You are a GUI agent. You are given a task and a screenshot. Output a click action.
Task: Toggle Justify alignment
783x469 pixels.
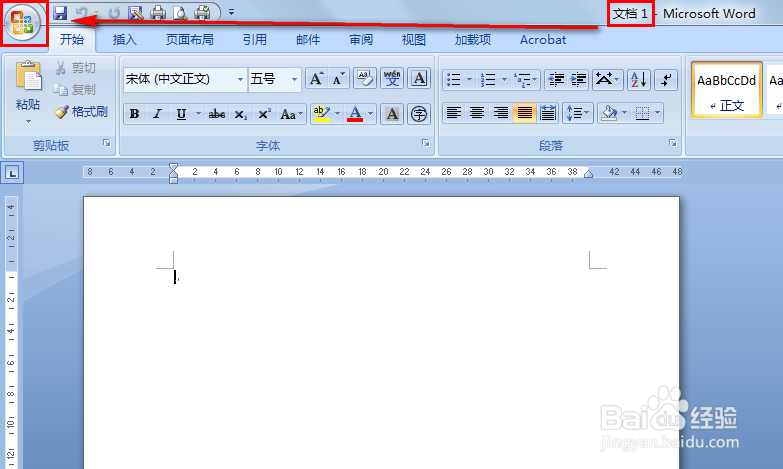click(x=524, y=113)
